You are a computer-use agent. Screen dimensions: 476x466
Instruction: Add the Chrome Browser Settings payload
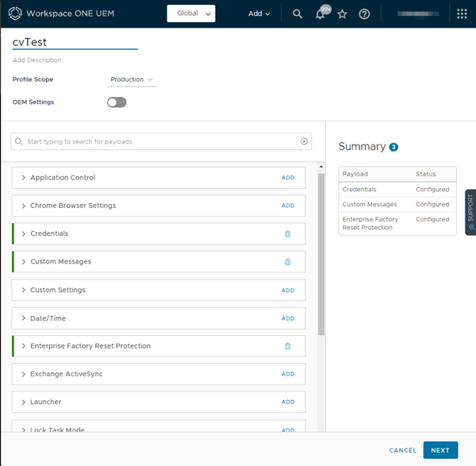[x=288, y=206]
